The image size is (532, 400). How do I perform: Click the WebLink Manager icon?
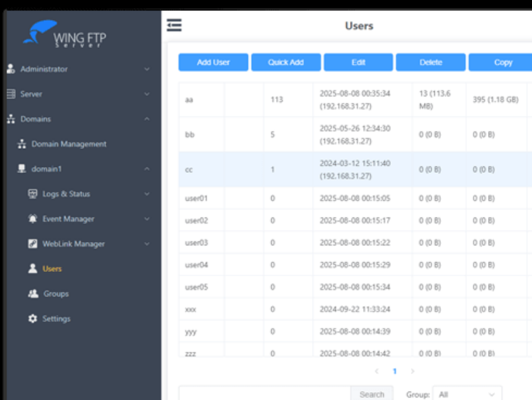coord(32,244)
